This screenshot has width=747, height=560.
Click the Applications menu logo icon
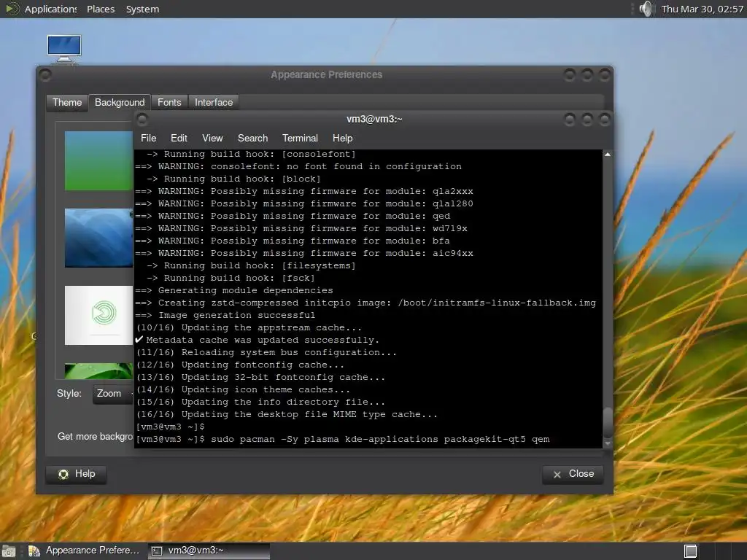coord(12,9)
